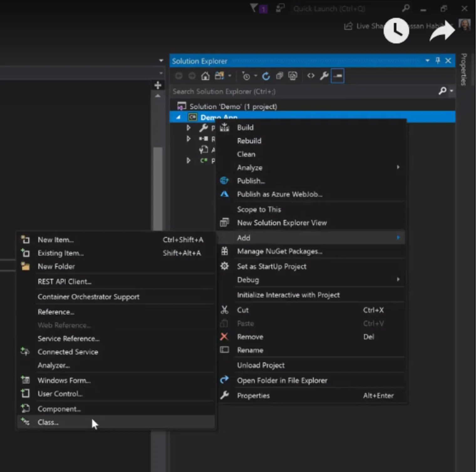Open Properties wrench icon in toolbar
Screen dimensions: 476x472
324,76
